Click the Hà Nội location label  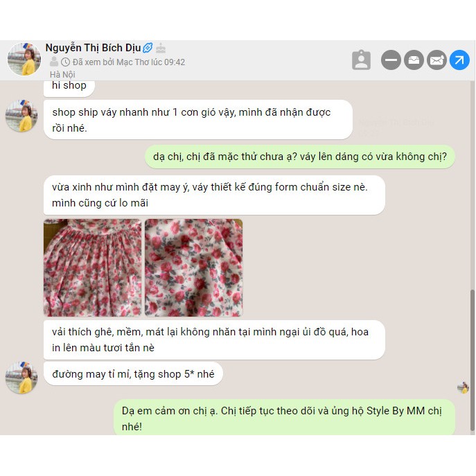click(62, 74)
